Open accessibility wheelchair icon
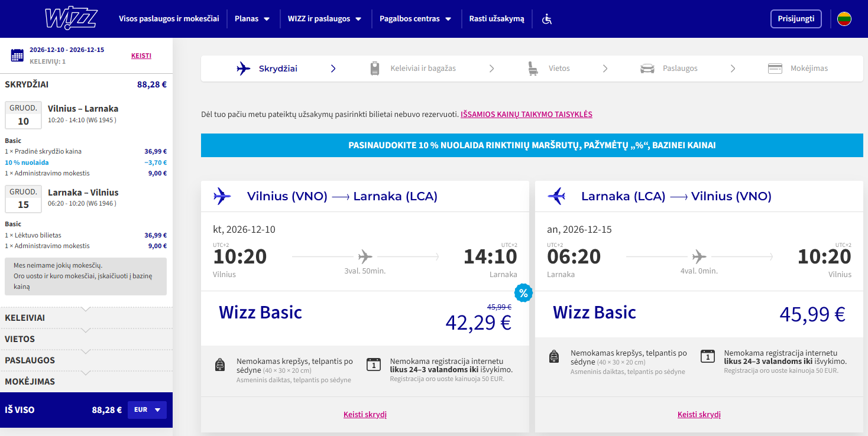 547,19
